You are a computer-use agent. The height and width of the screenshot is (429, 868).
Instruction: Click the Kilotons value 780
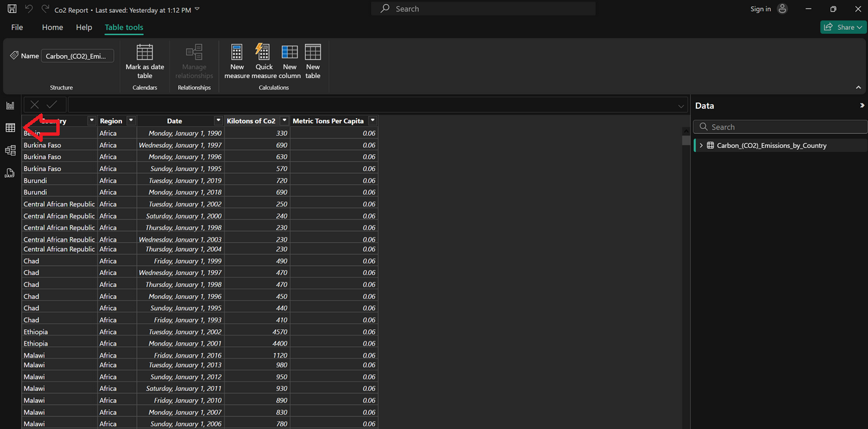coord(281,424)
